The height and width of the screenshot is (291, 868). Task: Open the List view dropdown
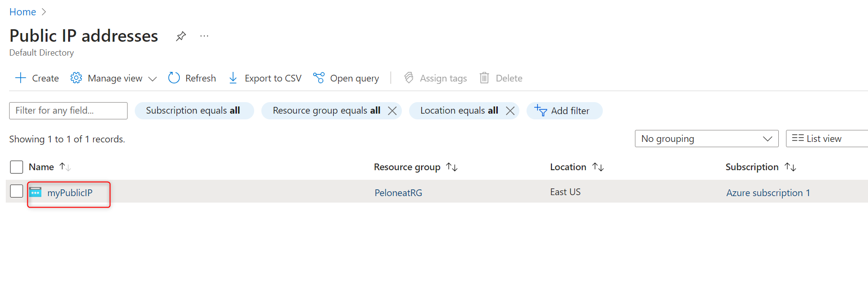pos(826,139)
